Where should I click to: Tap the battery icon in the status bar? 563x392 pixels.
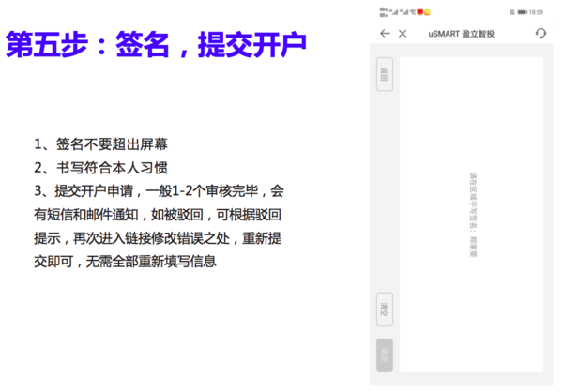pyautogui.click(x=522, y=12)
